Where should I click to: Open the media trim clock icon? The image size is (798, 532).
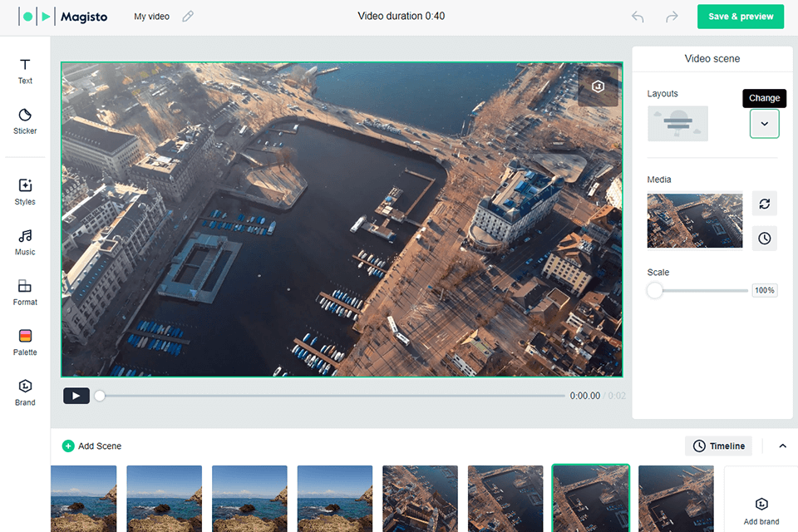[765, 239]
